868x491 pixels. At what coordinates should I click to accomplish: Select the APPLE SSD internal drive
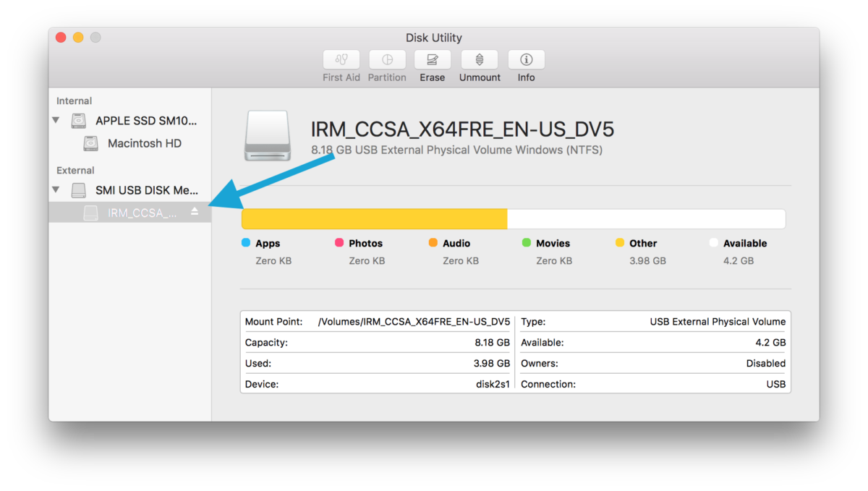(x=145, y=121)
